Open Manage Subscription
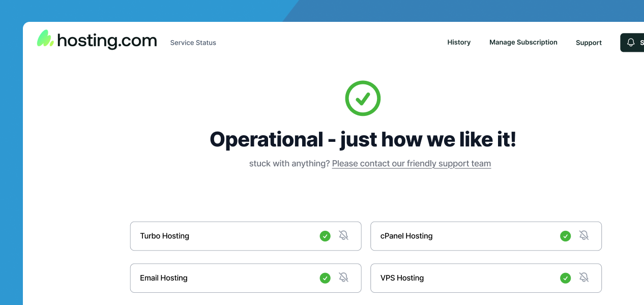The height and width of the screenshot is (305, 644). point(523,42)
